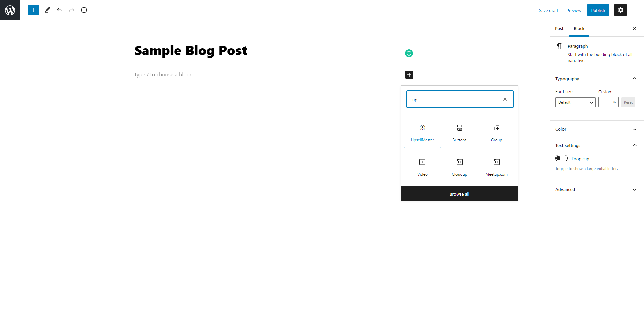Open the three-dot options menu
Viewport: 644px width, 315px height.
[633, 10]
